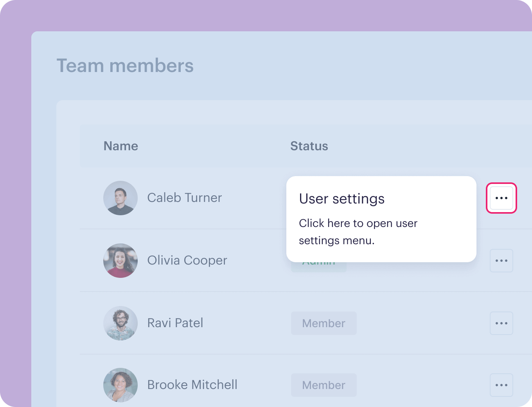The height and width of the screenshot is (407, 532).
Task: Open Olivia Cooper's three-dot options menu
Action: coord(501,261)
